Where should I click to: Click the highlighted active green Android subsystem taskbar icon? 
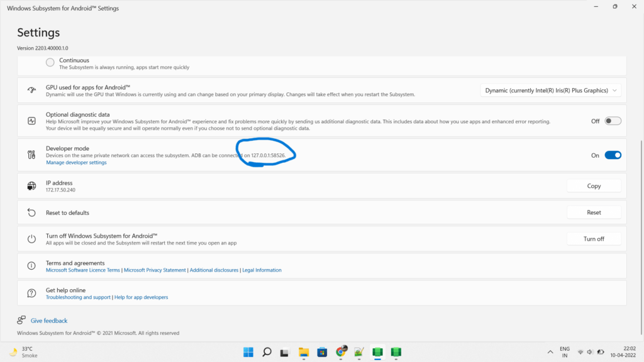377,352
